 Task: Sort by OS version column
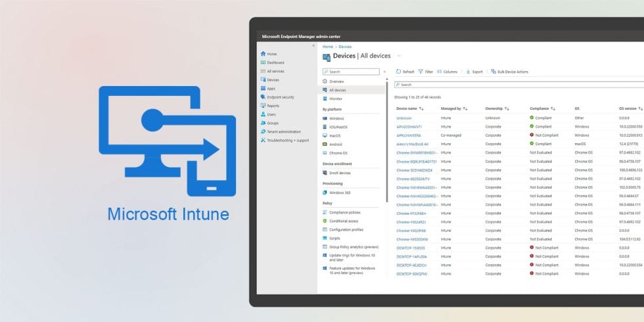point(631,108)
